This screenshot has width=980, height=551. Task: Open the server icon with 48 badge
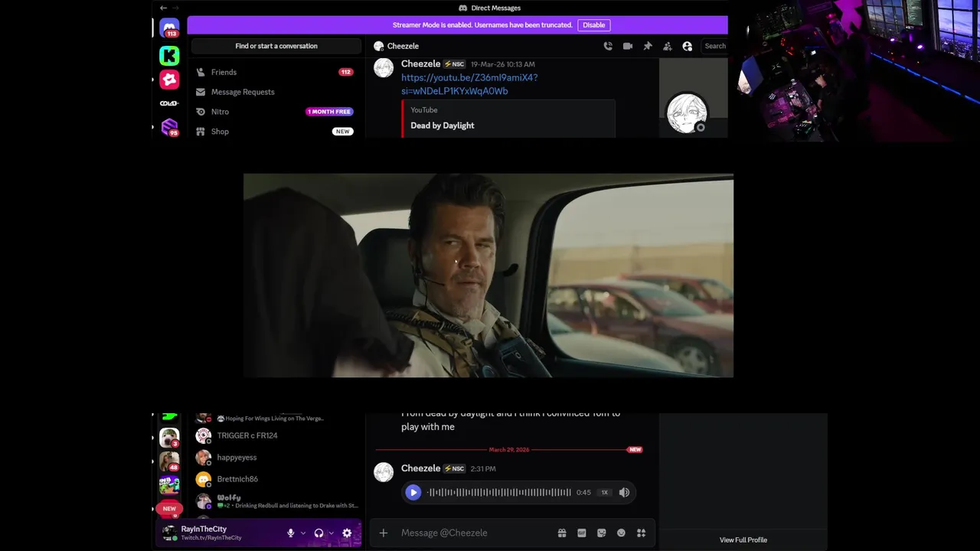coord(169,461)
